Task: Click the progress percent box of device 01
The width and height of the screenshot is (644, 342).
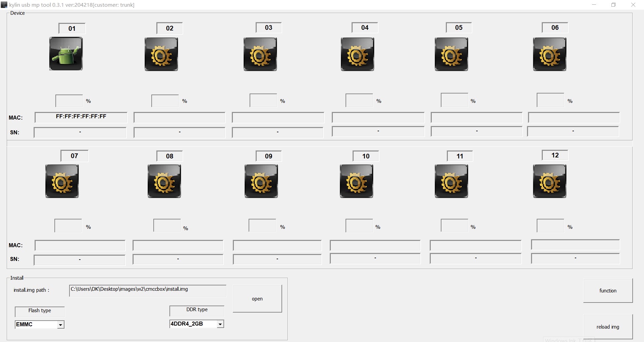Action: (69, 101)
